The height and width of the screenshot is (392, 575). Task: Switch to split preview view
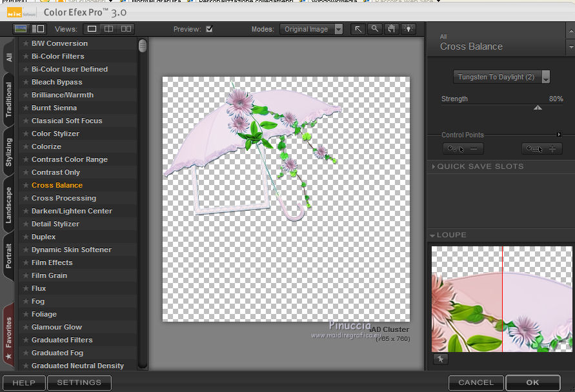108,29
